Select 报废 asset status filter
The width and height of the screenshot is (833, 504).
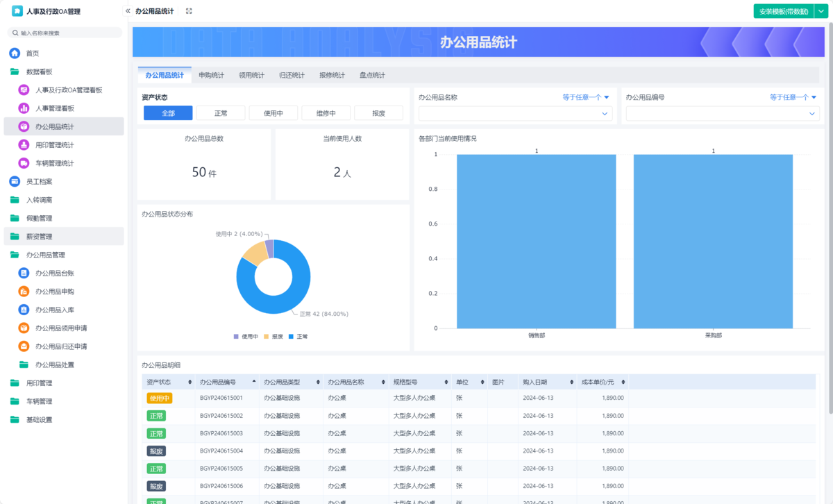point(379,113)
